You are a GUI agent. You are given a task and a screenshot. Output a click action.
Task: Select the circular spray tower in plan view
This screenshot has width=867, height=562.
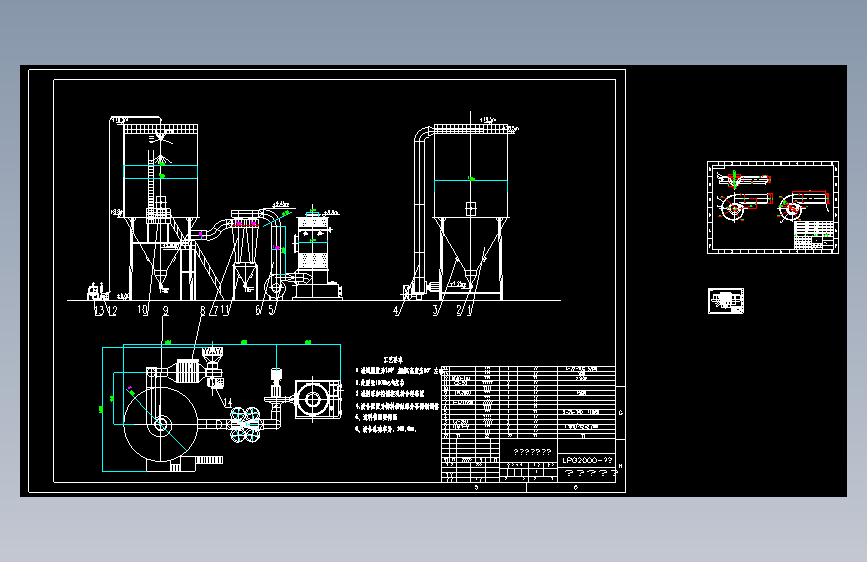click(x=160, y=424)
